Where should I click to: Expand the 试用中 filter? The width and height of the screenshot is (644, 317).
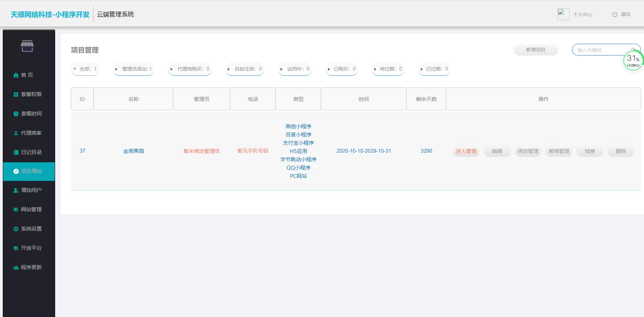[282, 69]
